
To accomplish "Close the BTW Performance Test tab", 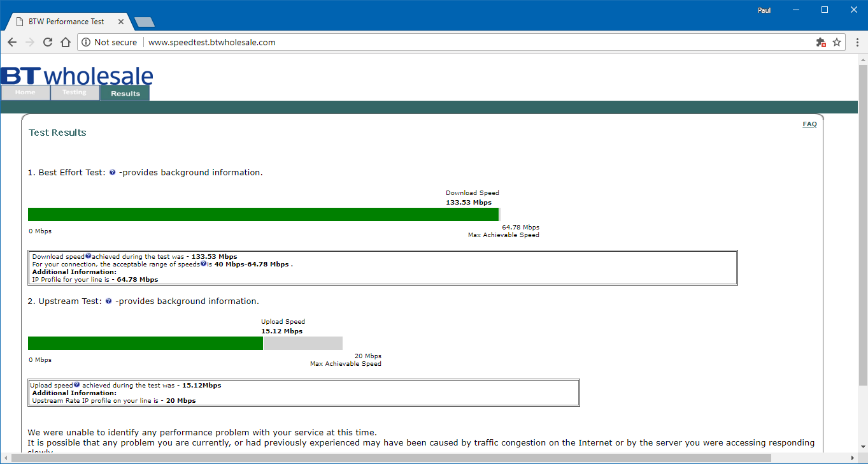I will click(120, 22).
